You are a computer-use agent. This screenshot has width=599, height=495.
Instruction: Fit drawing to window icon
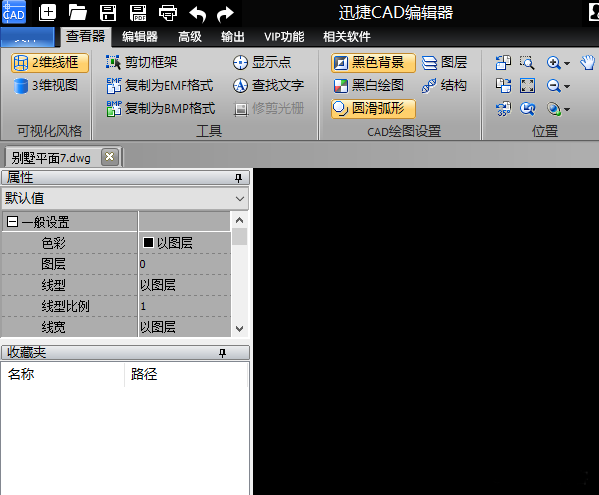click(527, 86)
